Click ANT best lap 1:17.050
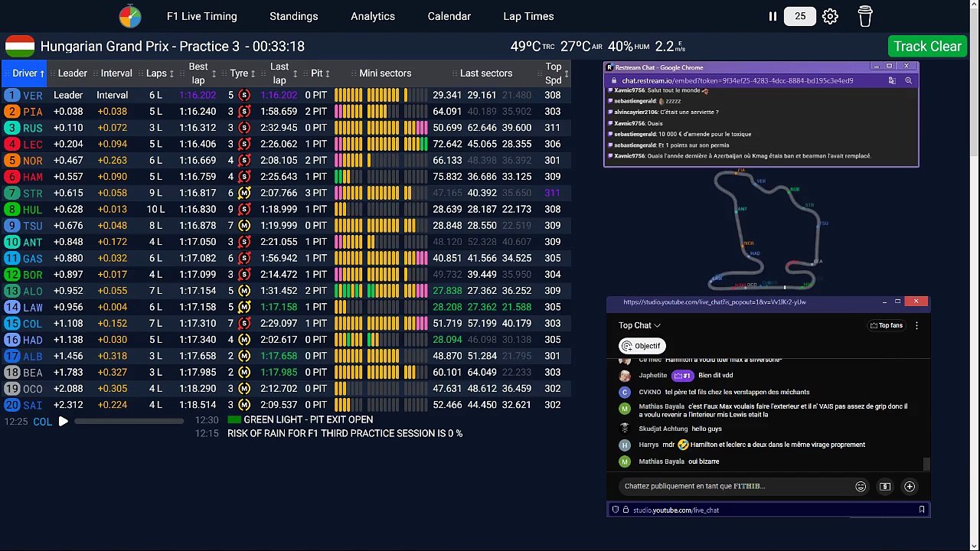 (x=198, y=242)
